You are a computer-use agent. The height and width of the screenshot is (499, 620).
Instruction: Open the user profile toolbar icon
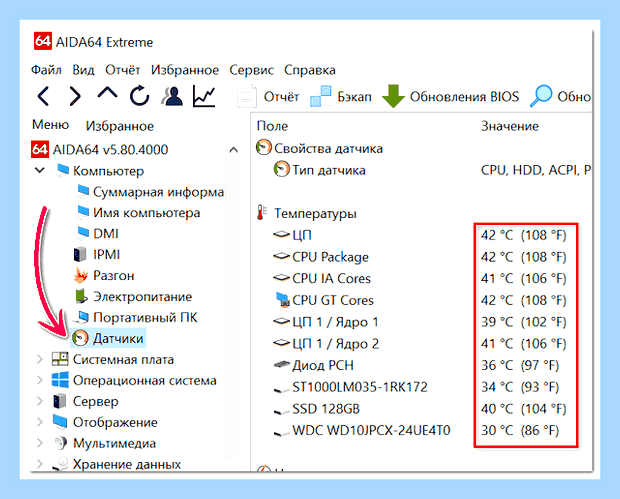[x=172, y=96]
